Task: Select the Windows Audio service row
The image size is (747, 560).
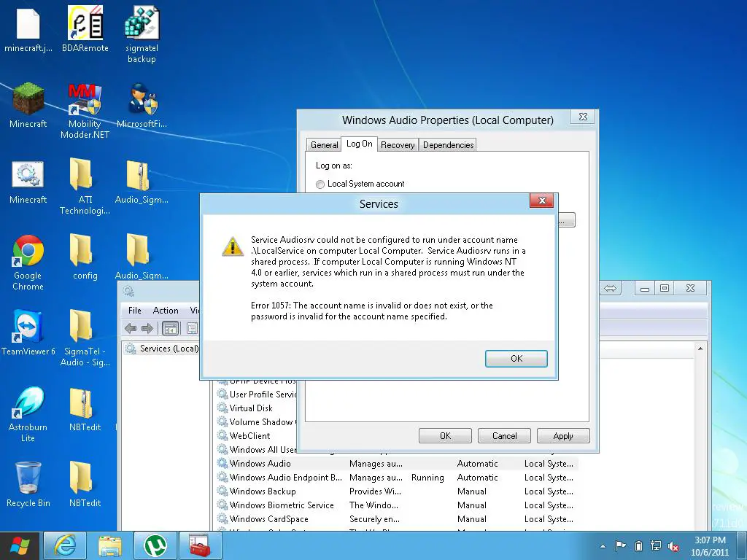Action: tap(396, 463)
